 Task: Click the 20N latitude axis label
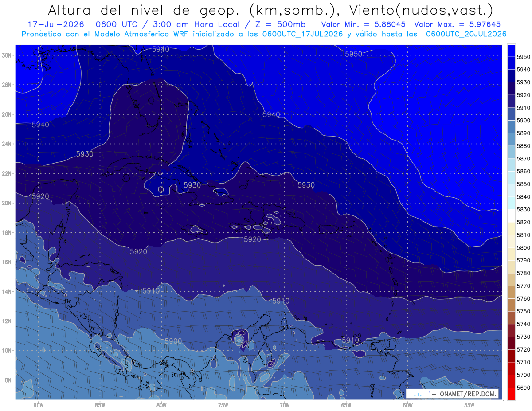[8, 203]
